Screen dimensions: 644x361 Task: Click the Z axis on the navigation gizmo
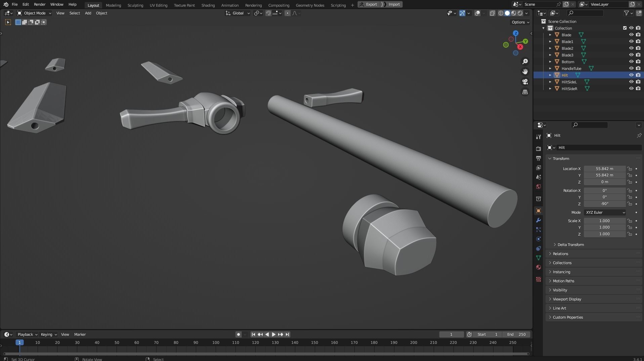(x=516, y=33)
